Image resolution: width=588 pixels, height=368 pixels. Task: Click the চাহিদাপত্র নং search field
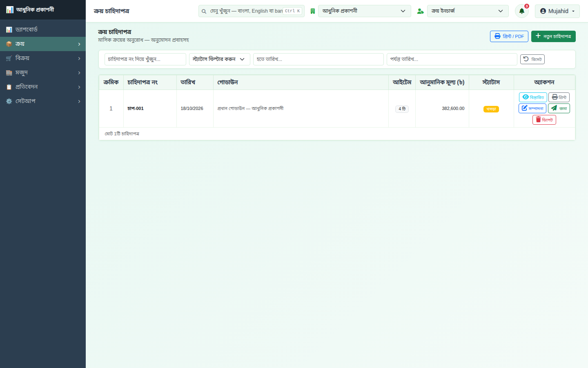145,59
